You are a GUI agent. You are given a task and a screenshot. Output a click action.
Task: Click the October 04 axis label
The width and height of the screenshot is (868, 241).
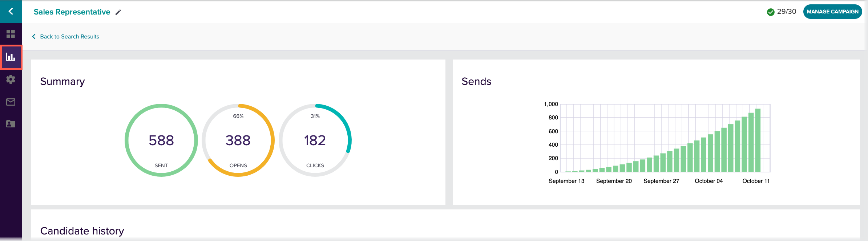(708, 181)
